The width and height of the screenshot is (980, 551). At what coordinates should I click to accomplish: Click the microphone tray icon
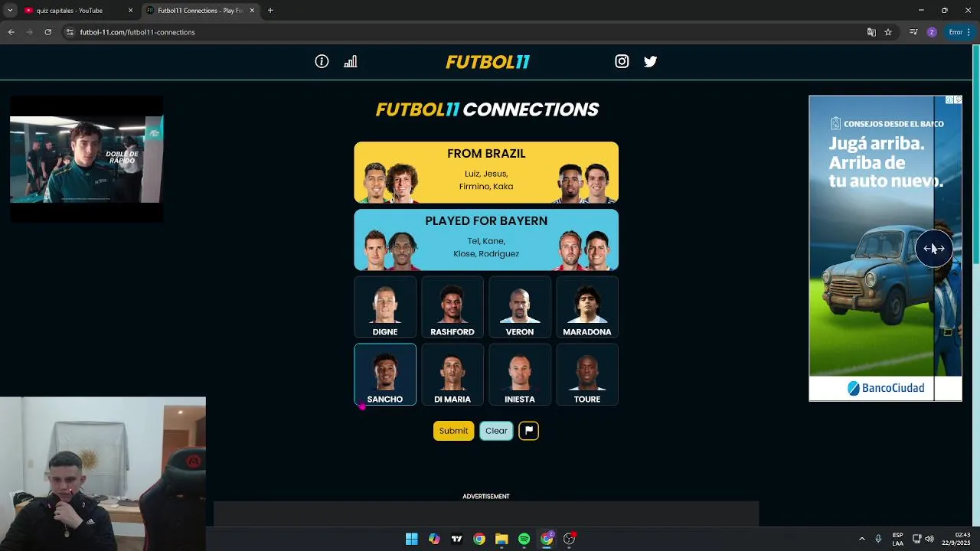click(878, 539)
